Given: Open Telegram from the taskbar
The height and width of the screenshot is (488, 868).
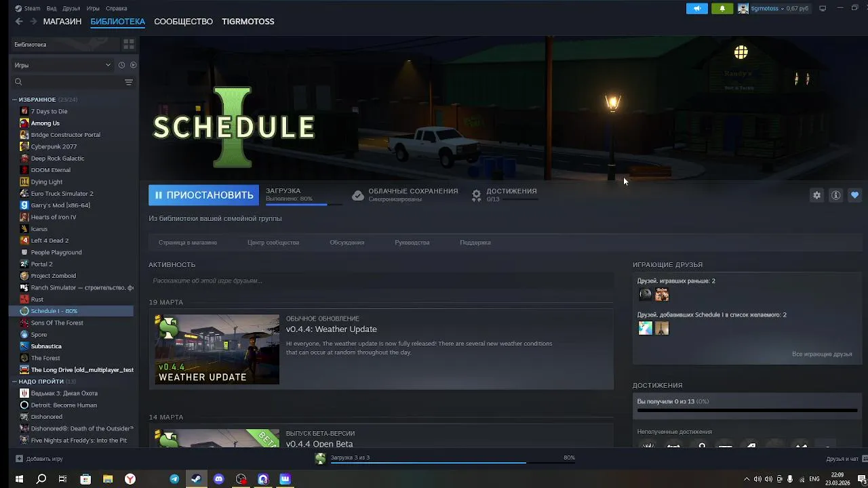Looking at the screenshot, I should pos(174,479).
